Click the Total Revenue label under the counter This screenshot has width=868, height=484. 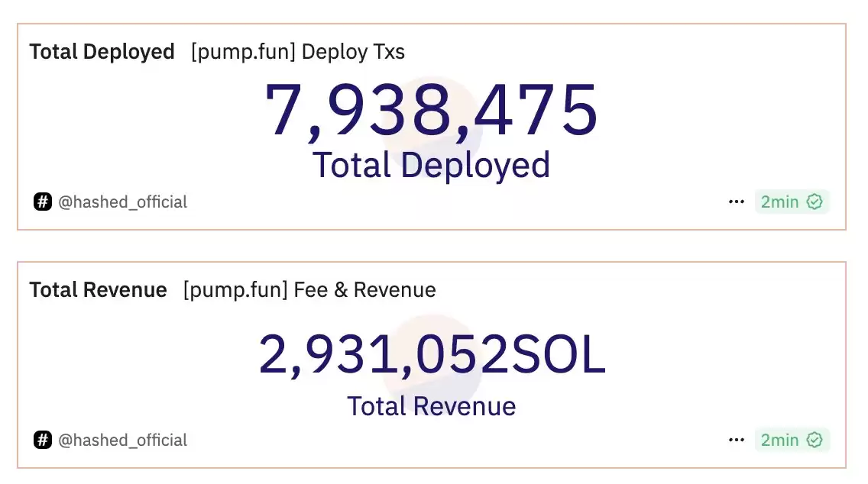click(x=431, y=407)
